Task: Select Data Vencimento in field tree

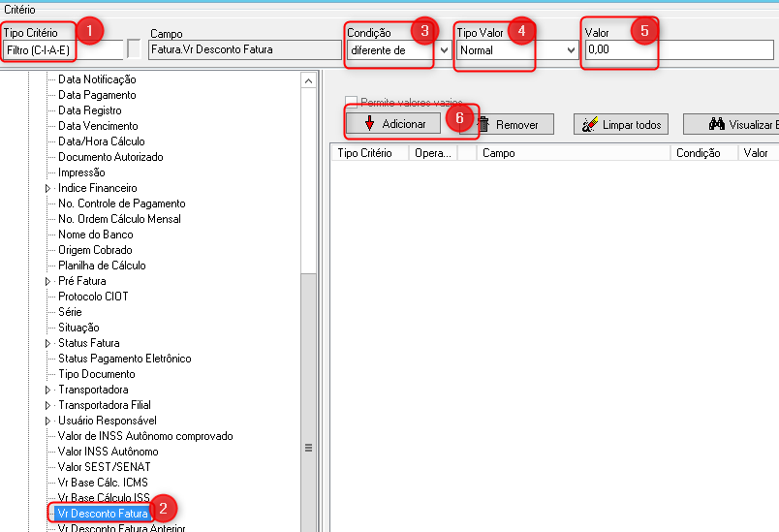Action: (98, 126)
